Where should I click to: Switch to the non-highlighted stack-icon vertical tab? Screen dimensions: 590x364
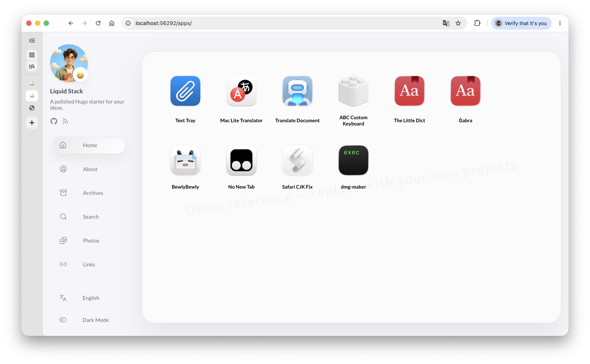[x=32, y=84]
